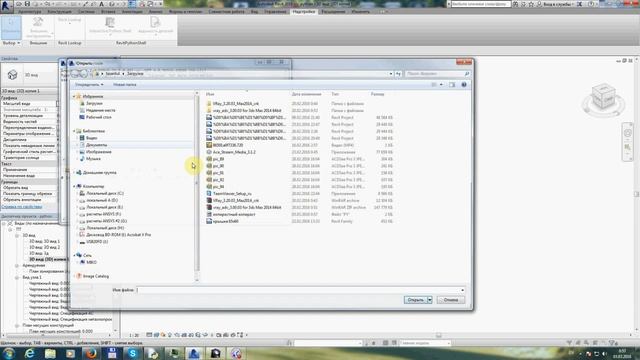
Task: Collapse the Компьютер group in navigation pane
Action: pyautogui.click(x=74, y=186)
